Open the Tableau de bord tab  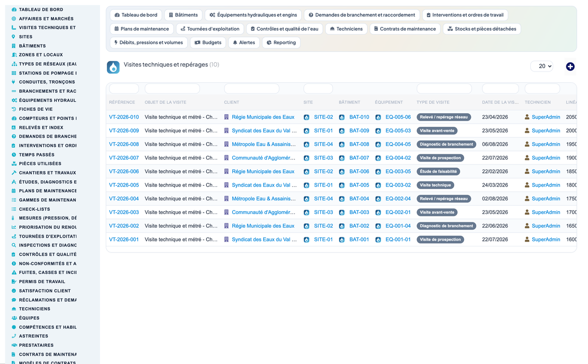[136, 15]
